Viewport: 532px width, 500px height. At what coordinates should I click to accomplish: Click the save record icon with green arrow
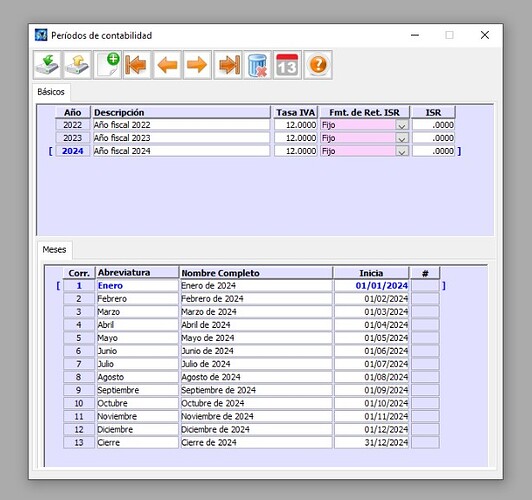[47, 65]
